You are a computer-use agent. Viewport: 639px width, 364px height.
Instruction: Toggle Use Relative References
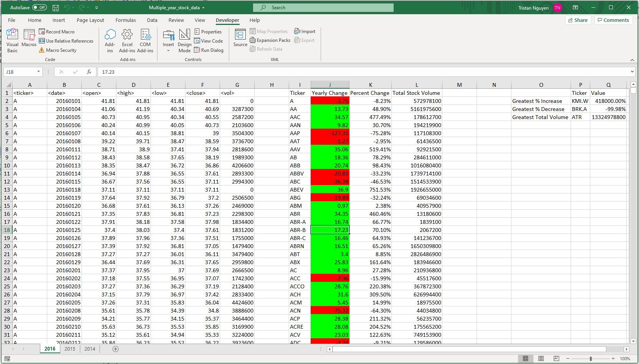click(66, 41)
